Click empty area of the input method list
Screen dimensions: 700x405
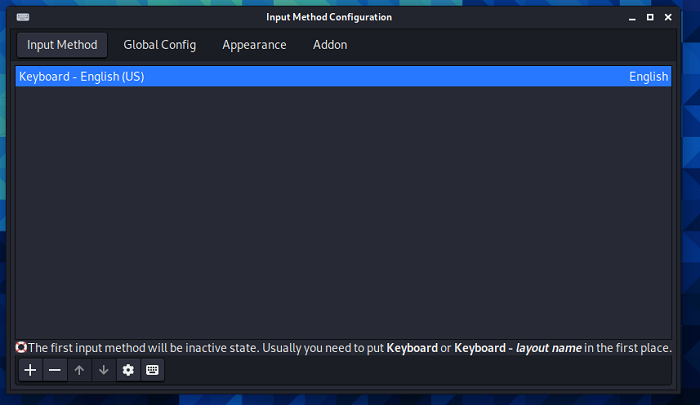click(x=343, y=210)
